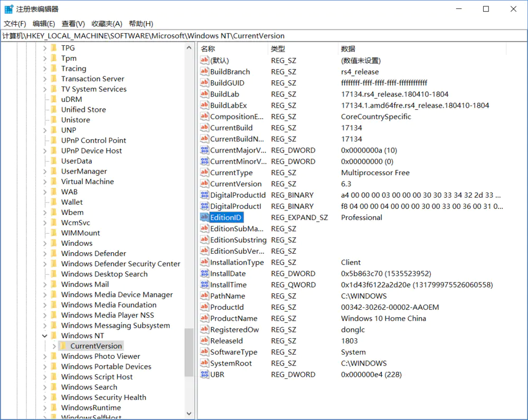Click the string icon of the EditionID value
The height and width of the screenshot is (420, 528).
204,217
